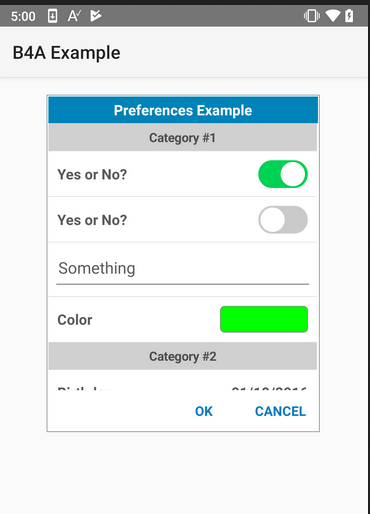The image size is (370, 514).
Task: Dismiss the dialog with CANCEL
Action: 280,411
